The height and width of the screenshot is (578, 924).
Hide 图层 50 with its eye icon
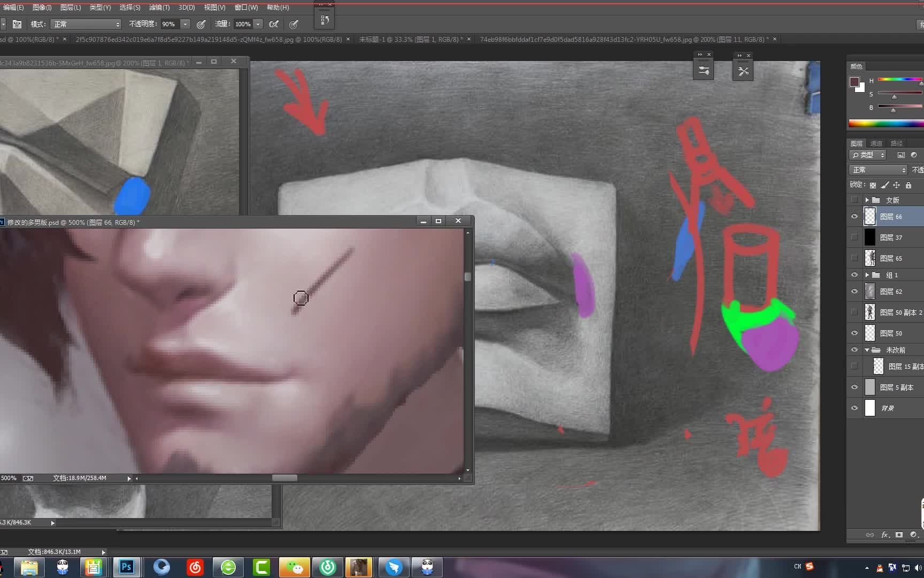854,333
